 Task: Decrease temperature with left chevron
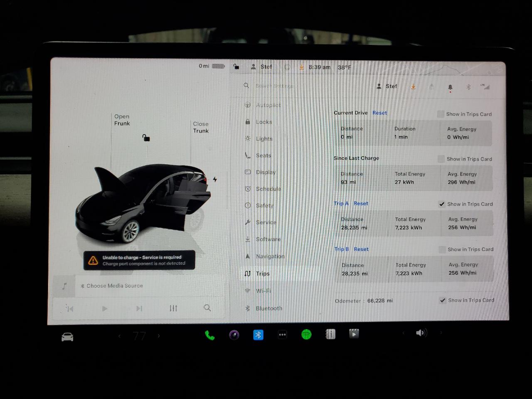[119, 336]
